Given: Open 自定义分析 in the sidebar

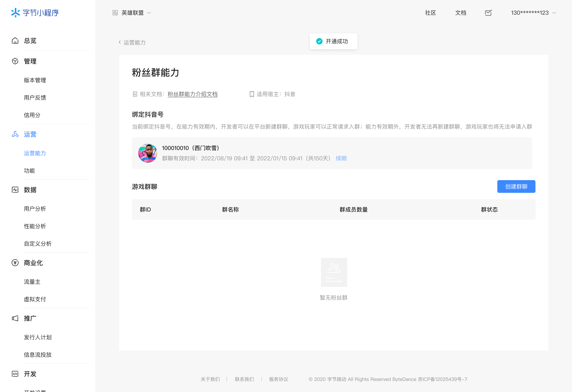Looking at the screenshot, I should coord(38,244).
